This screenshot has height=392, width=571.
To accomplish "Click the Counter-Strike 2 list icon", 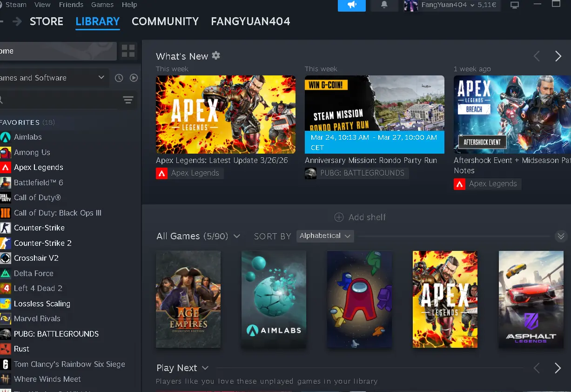I will click(5, 243).
